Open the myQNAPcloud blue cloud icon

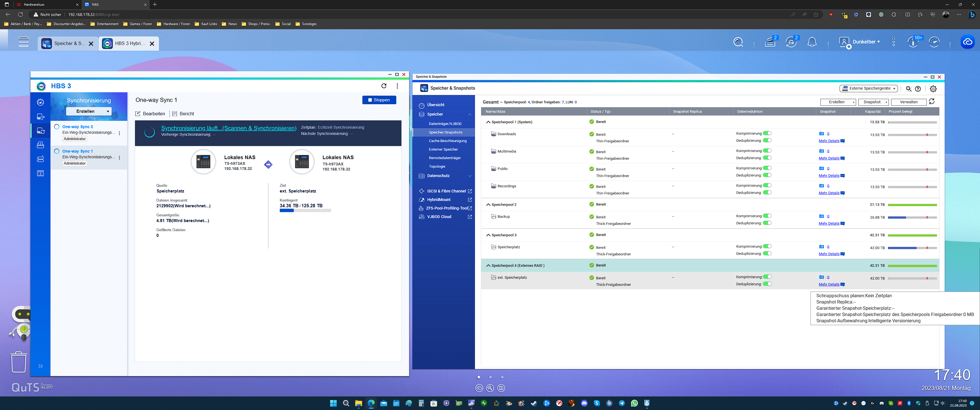click(968, 42)
